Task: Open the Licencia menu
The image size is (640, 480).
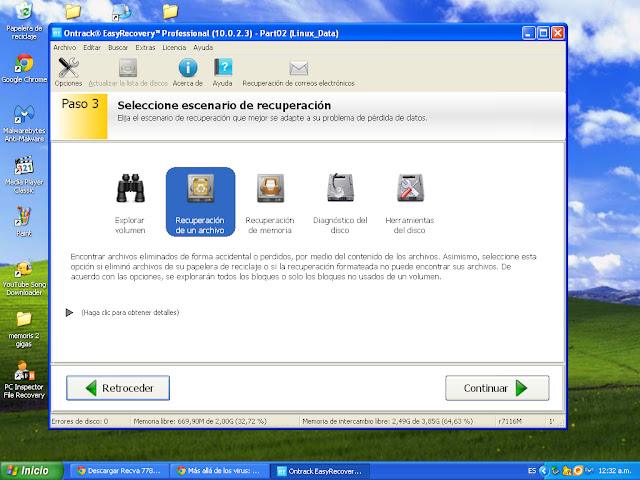Action: point(174,47)
